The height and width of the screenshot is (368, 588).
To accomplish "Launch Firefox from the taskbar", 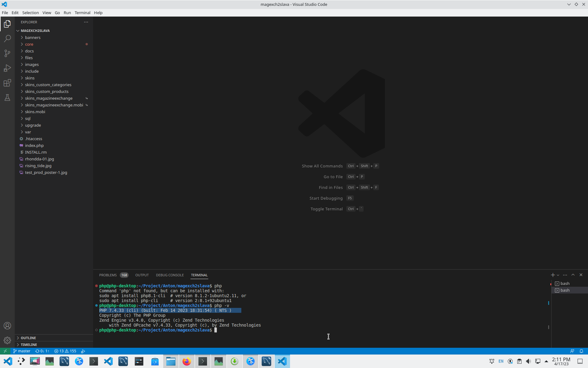I will (187, 361).
